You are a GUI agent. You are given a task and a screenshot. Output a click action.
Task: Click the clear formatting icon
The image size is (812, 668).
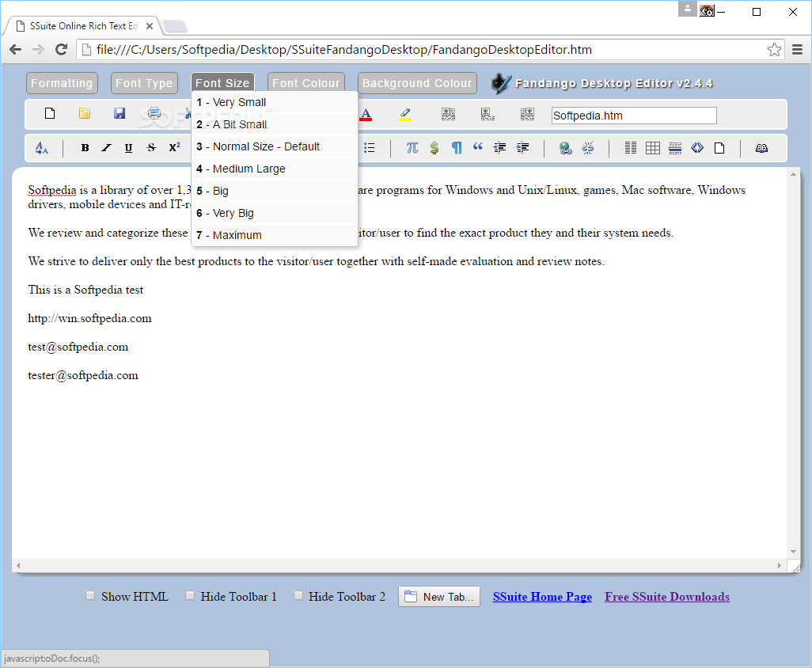pyautogui.click(x=41, y=148)
